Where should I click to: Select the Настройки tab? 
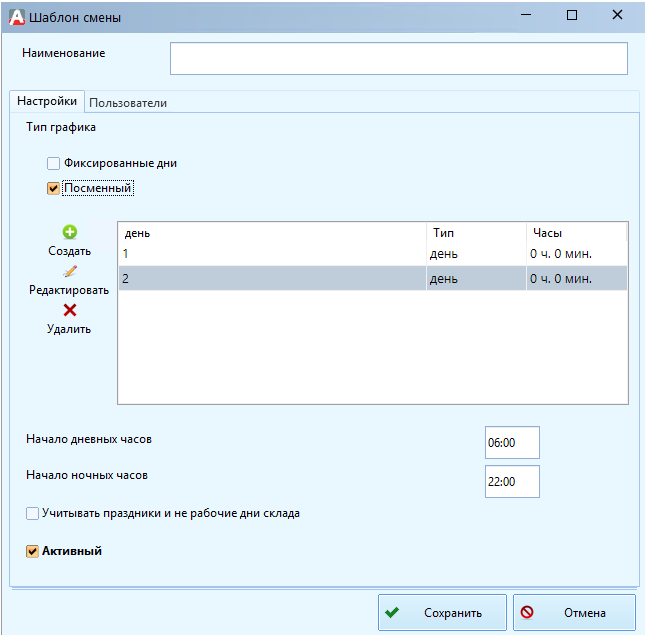point(47,102)
